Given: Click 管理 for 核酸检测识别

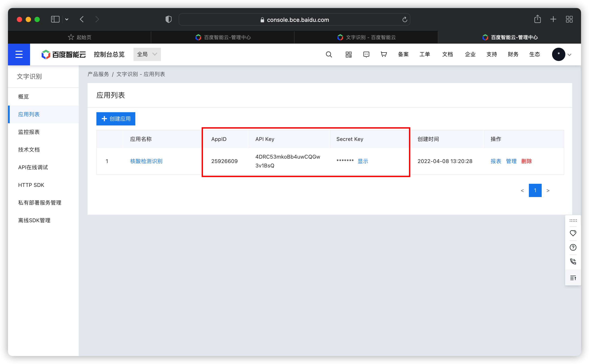Looking at the screenshot, I should [511, 161].
